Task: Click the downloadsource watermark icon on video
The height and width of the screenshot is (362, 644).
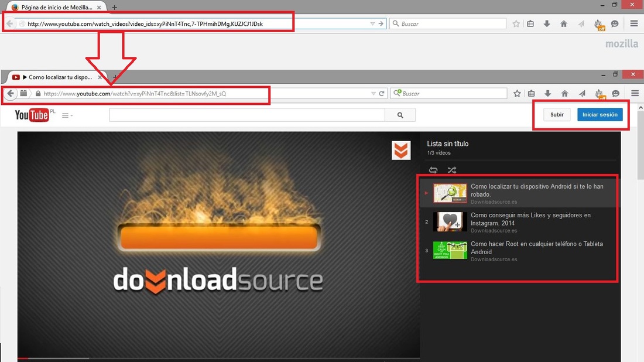Action: click(401, 151)
